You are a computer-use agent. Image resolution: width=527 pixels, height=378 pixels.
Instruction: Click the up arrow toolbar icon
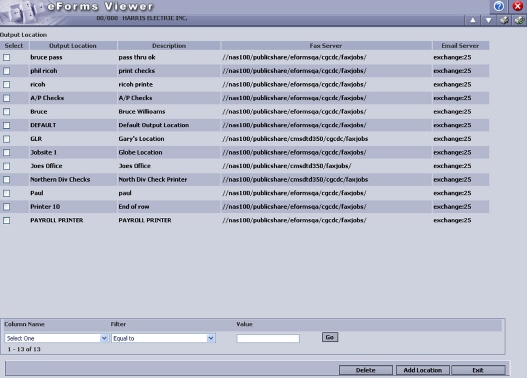click(473, 20)
